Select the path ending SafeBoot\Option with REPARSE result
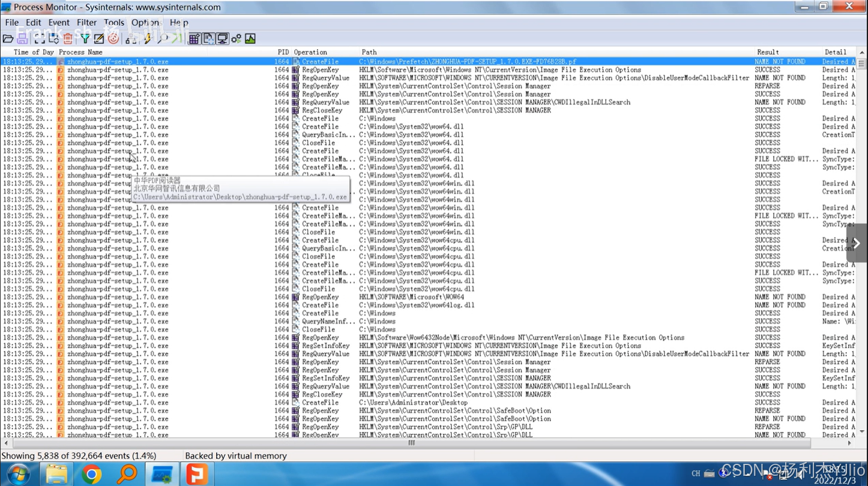 tap(455, 410)
